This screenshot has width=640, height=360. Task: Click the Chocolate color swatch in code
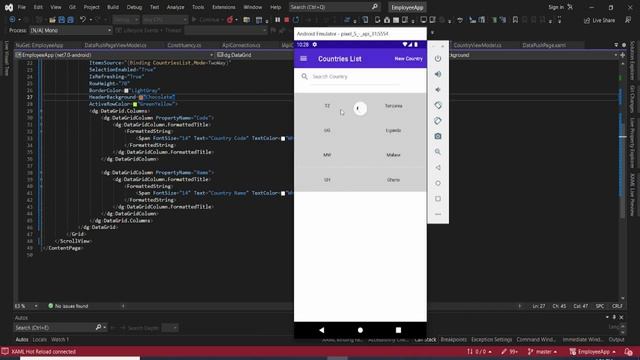point(141,98)
